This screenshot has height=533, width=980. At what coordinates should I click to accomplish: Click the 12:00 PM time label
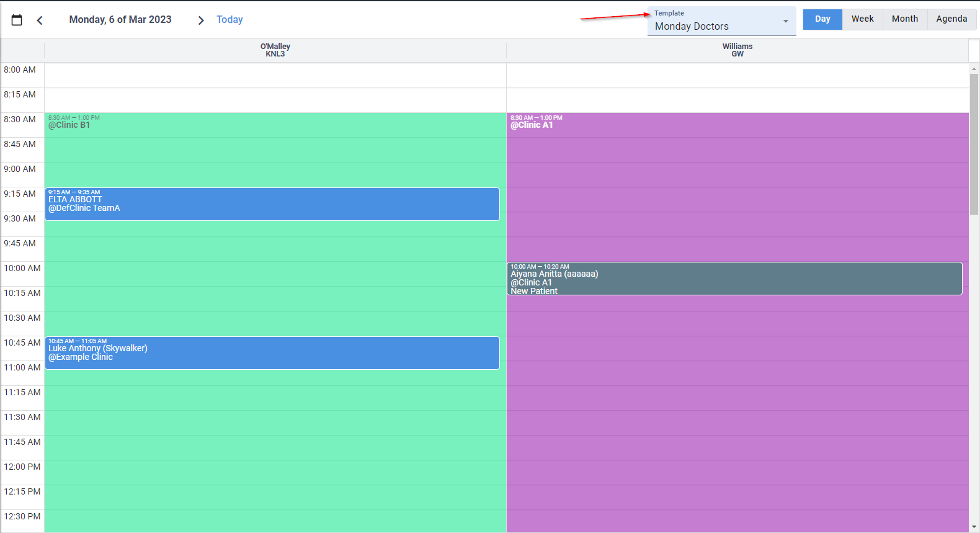click(22, 467)
